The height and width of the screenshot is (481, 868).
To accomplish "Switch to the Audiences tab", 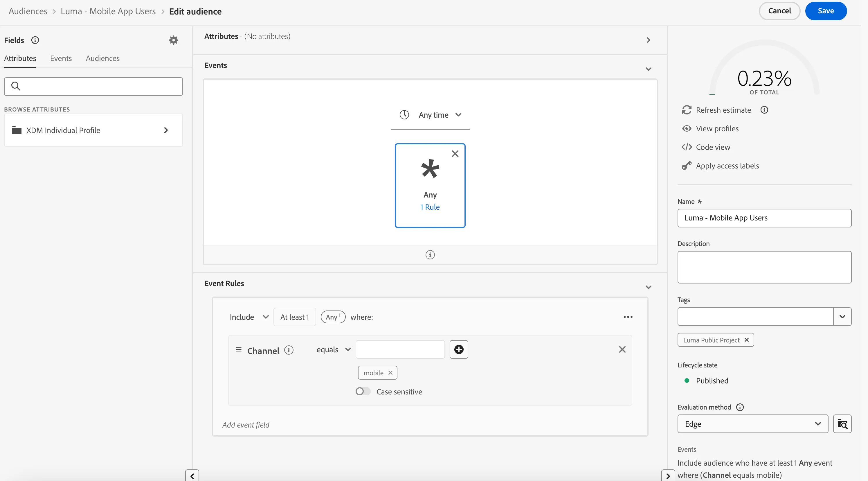I will coord(102,58).
